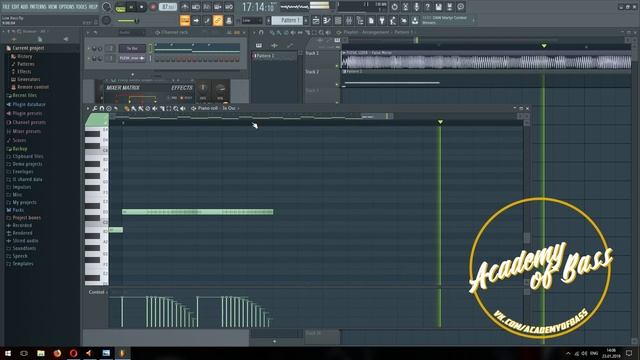Click the tempo display field
This screenshot has width=640, height=360.
pos(168,7)
